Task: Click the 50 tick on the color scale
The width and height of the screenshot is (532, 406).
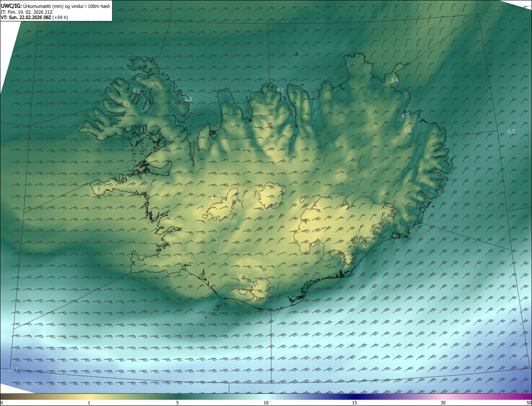Action: [529, 403]
